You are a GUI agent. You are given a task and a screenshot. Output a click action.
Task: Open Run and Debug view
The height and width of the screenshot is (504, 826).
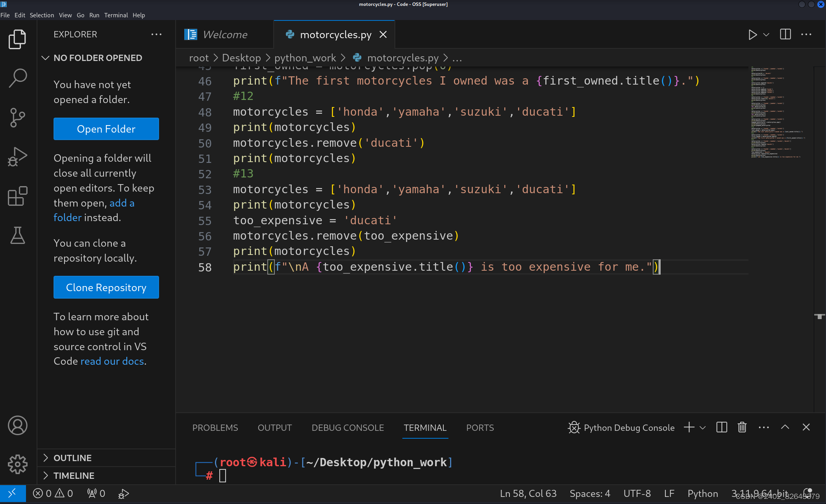pyautogui.click(x=17, y=157)
